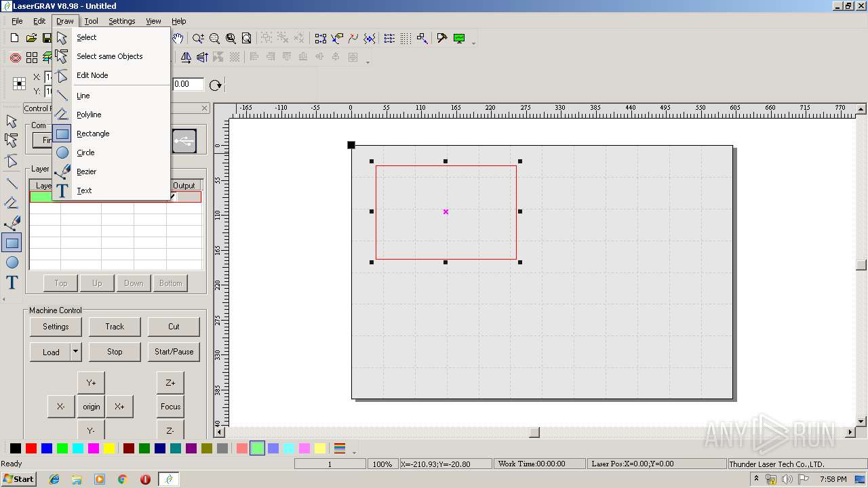
Task: Click the rotate arrow icon next to 0.00
Action: [x=216, y=85]
